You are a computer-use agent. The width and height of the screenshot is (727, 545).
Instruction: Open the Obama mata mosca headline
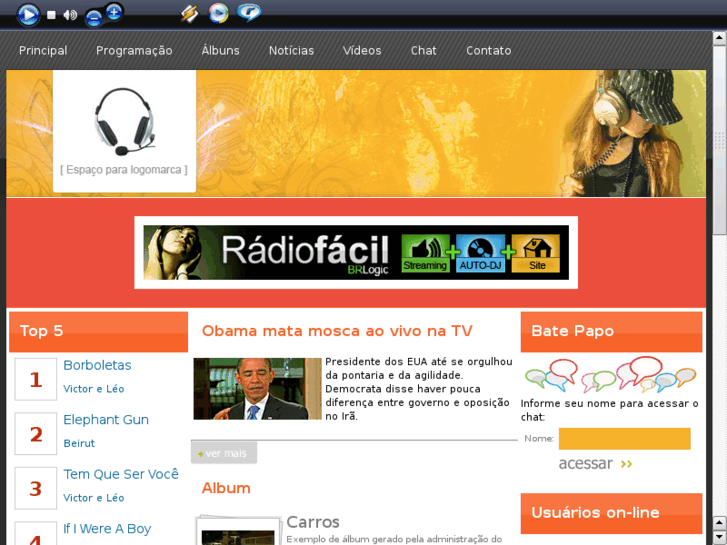[x=337, y=331]
